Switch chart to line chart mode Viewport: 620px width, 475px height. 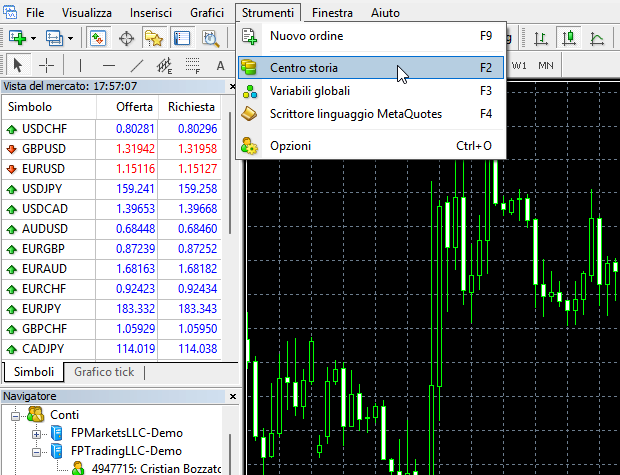598,39
